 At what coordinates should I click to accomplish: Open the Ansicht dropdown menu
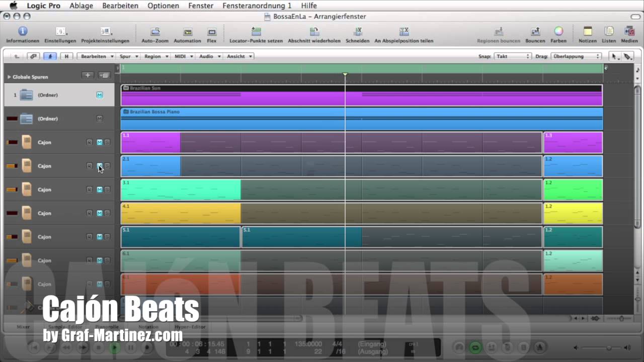click(x=239, y=56)
